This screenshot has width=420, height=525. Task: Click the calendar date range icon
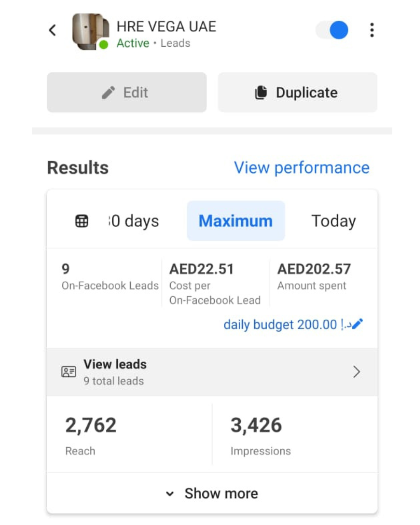point(82,221)
